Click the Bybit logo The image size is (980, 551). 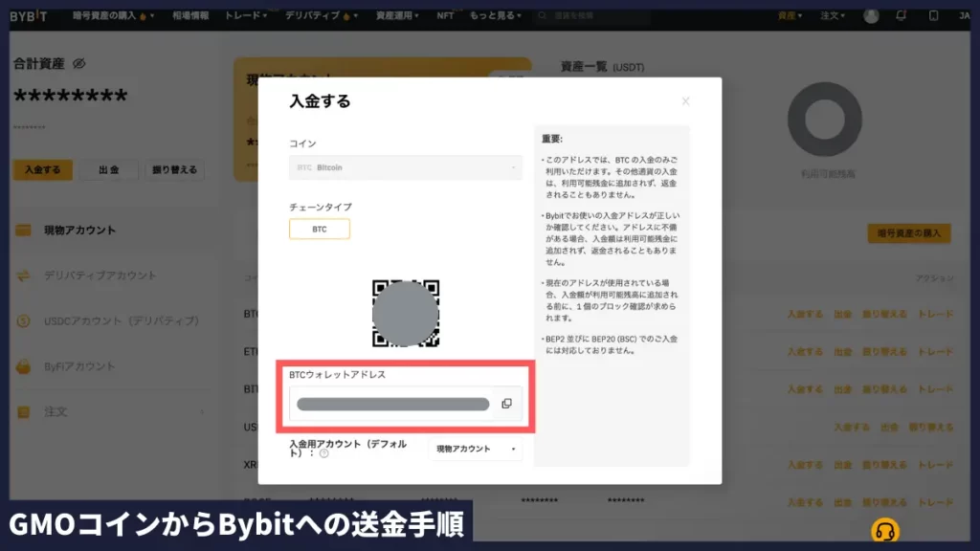click(28, 15)
